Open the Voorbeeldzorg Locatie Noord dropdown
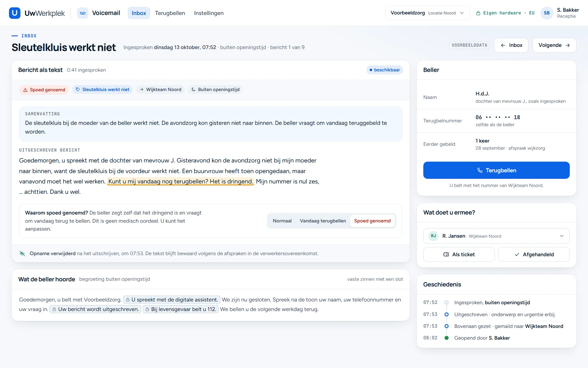The width and height of the screenshot is (588, 368). pyautogui.click(x=427, y=13)
